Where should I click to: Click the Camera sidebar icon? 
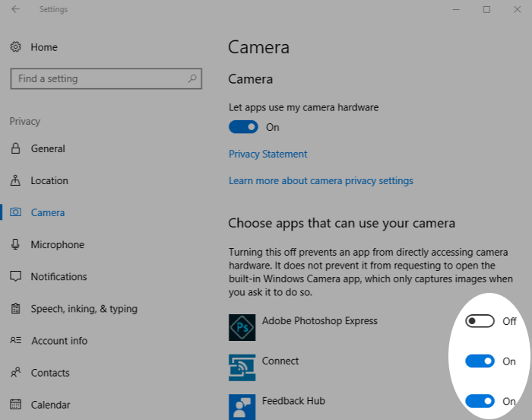click(x=16, y=212)
